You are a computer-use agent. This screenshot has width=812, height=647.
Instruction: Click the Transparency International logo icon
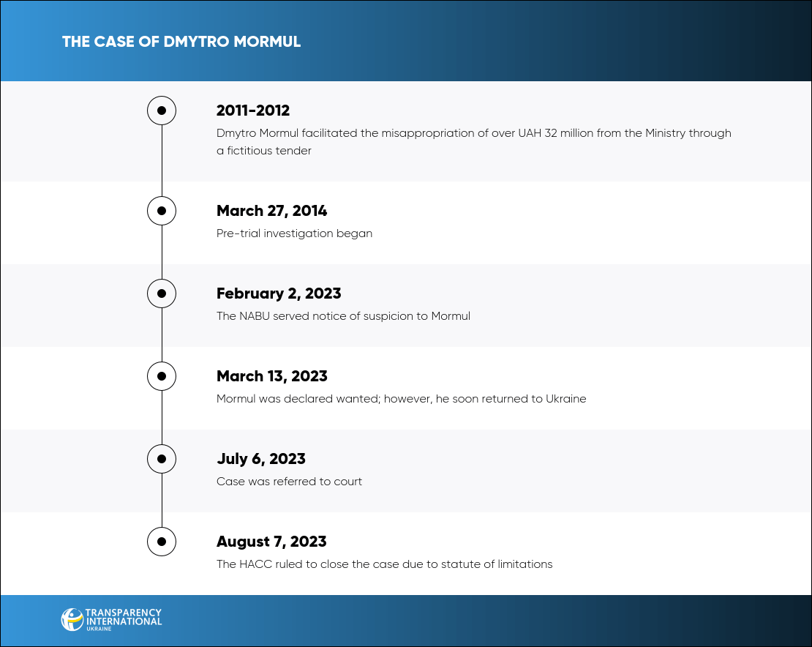[72, 619]
